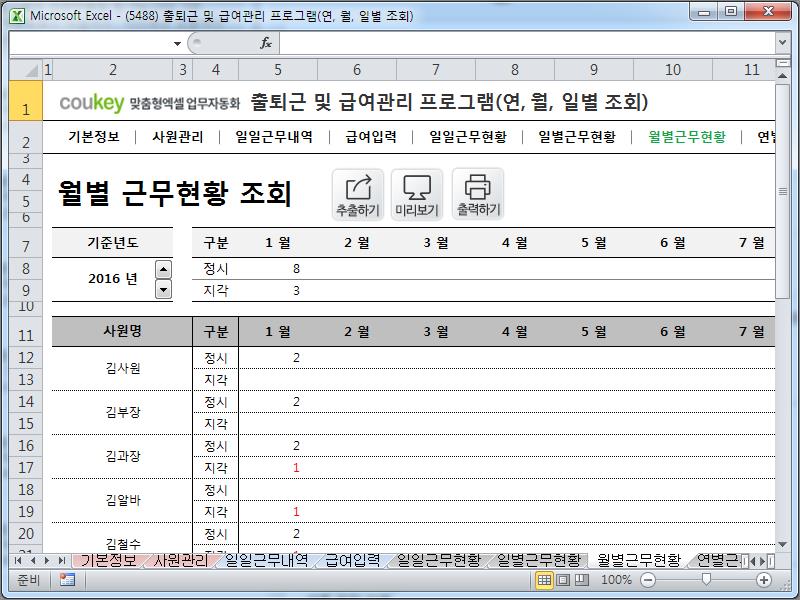Screen dimensions: 800x600
Task: Open 일일근무내역 navigation menu link
Action: [x=274, y=137]
